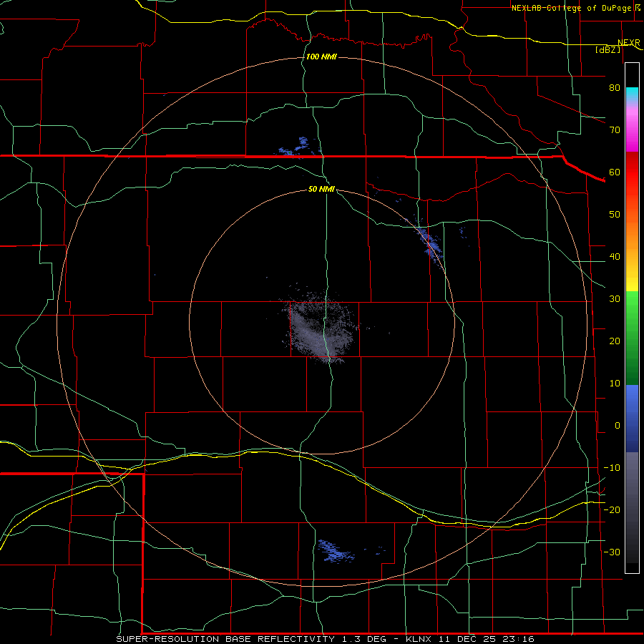Screen dimensions: 644x644
Task: Click the gray band of the color scale
Action: click(x=632, y=507)
